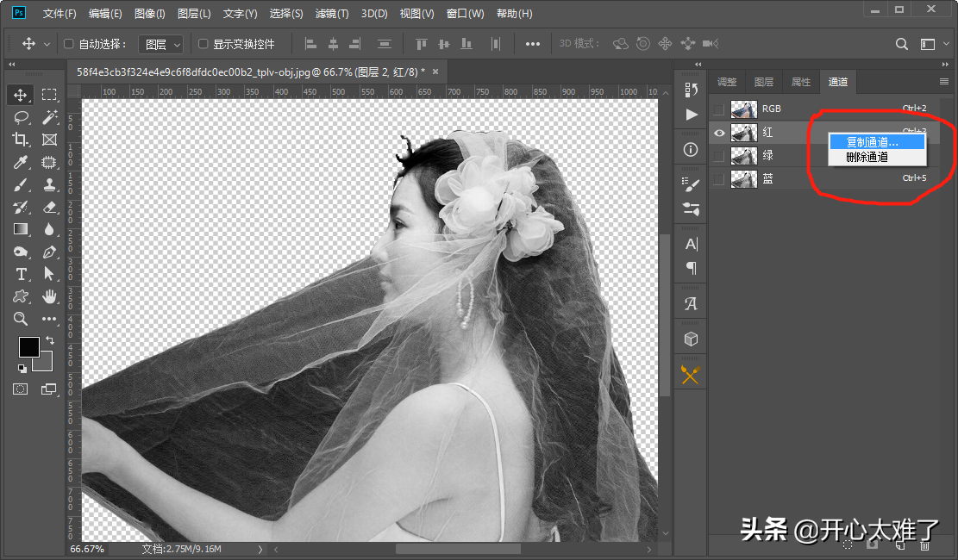958x560 pixels.
Task: Select the Horizontal Type tool
Action: coord(21,274)
